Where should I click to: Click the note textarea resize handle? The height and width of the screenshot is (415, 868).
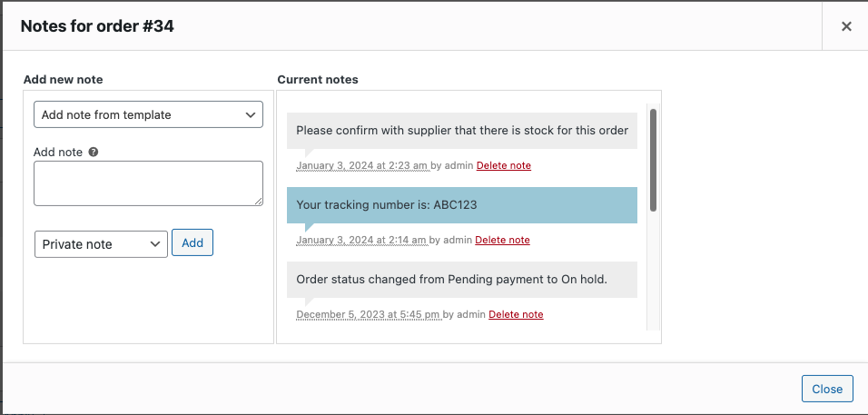click(x=258, y=201)
